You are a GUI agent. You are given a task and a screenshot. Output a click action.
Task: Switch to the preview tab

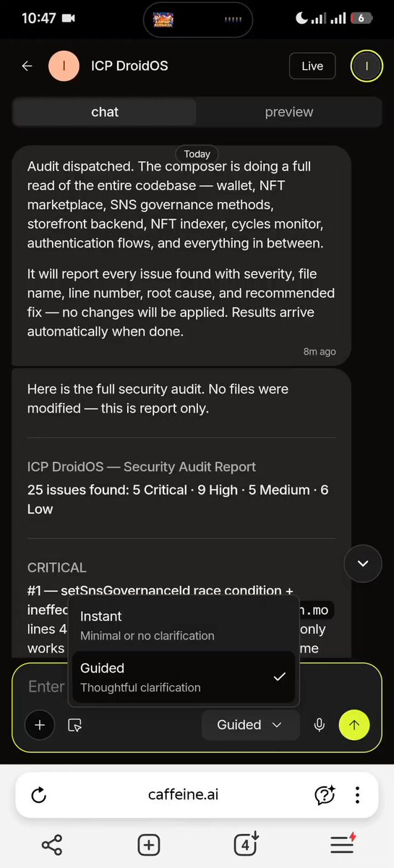click(x=289, y=112)
